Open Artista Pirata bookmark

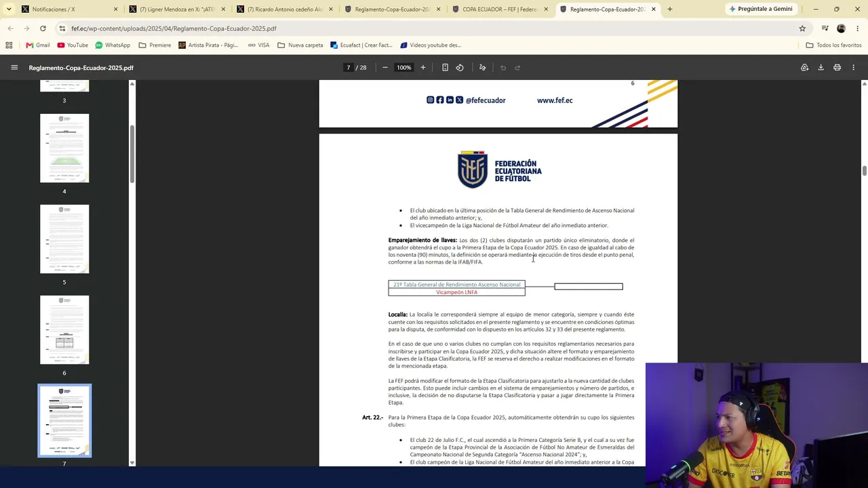[x=208, y=45]
